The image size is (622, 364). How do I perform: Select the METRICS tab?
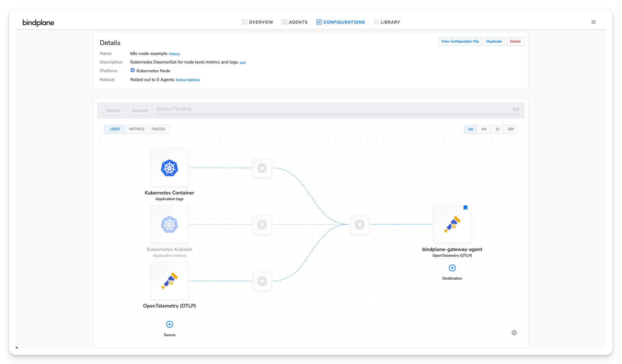pos(137,129)
